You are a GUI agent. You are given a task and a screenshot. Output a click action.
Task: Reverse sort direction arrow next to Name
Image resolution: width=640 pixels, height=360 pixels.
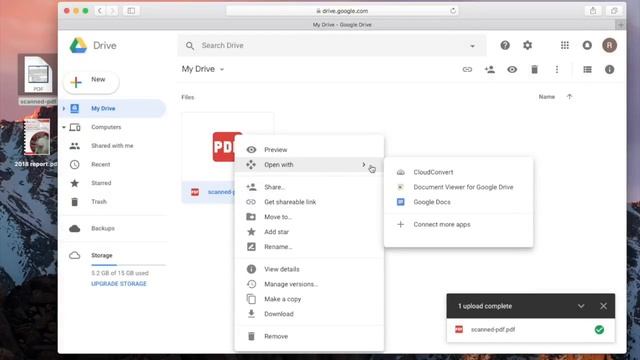click(x=569, y=97)
